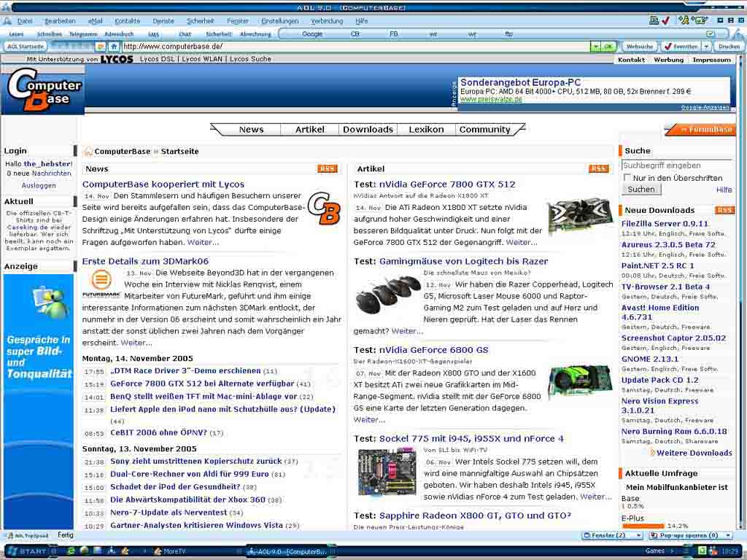The width and height of the screenshot is (747, 560).
Task: Open the Artikel RSS feed icon
Action: (x=599, y=168)
